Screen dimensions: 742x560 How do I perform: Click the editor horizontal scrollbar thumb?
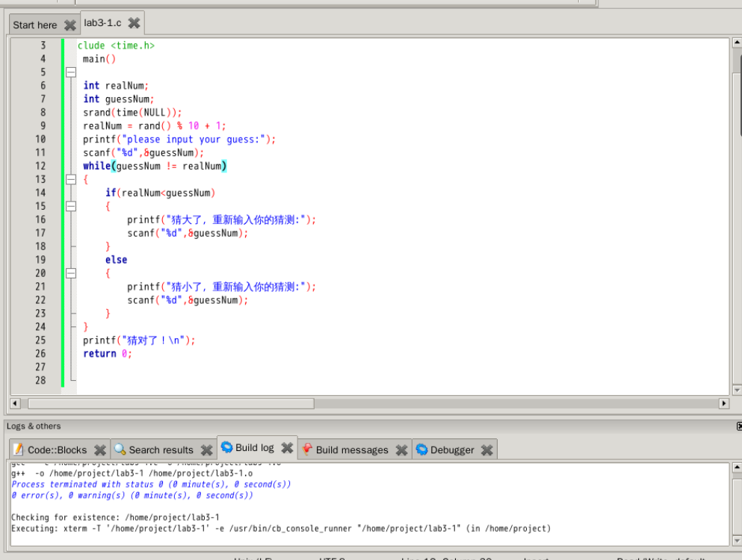(170, 403)
